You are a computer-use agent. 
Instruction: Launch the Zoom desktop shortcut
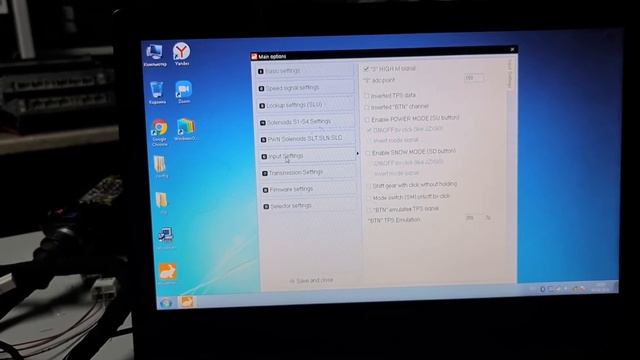point(184,91)
